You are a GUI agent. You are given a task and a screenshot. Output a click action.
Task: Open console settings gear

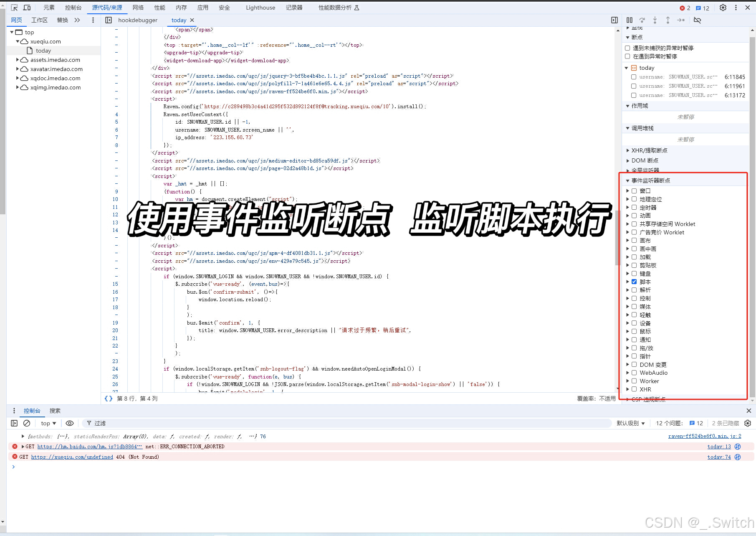coord(748,423)
